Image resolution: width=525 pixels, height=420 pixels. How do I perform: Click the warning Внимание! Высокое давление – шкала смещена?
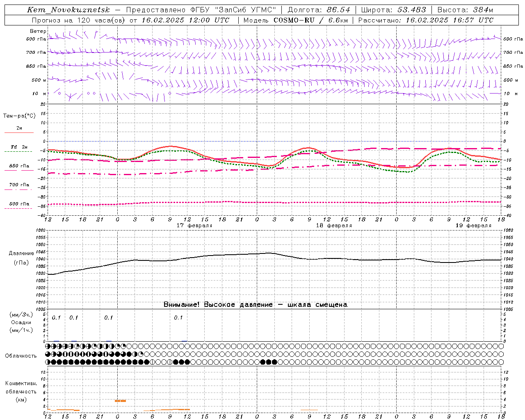pos(256,305)
